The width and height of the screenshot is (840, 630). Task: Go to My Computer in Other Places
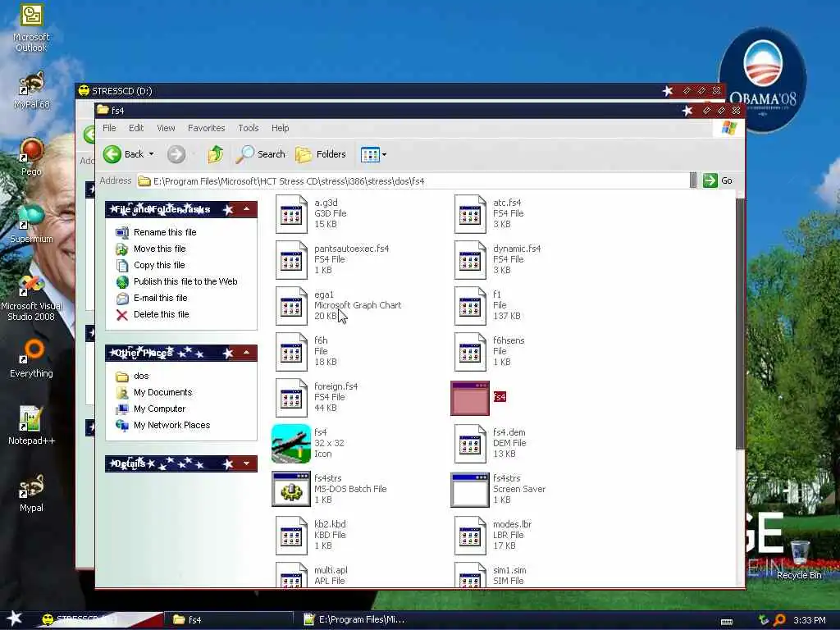[x=160, y=409]
